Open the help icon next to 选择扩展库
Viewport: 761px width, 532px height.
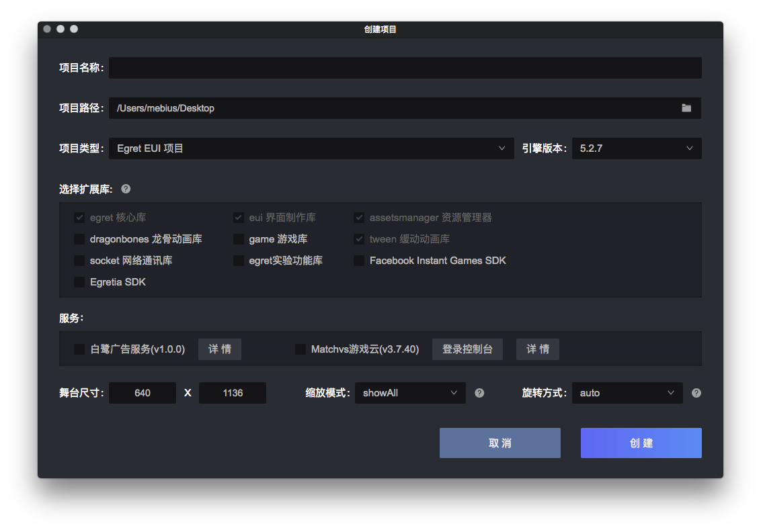pos(126,189)
